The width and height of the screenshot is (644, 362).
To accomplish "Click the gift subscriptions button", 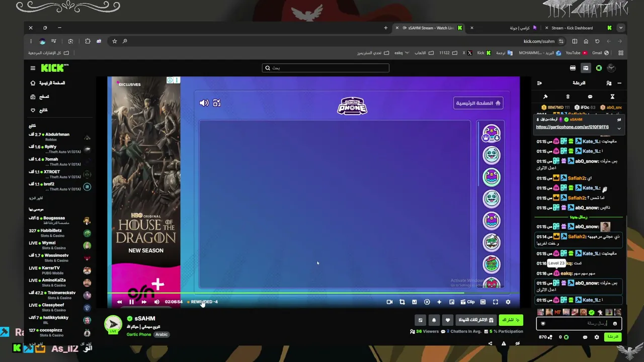I will [475, 320].
